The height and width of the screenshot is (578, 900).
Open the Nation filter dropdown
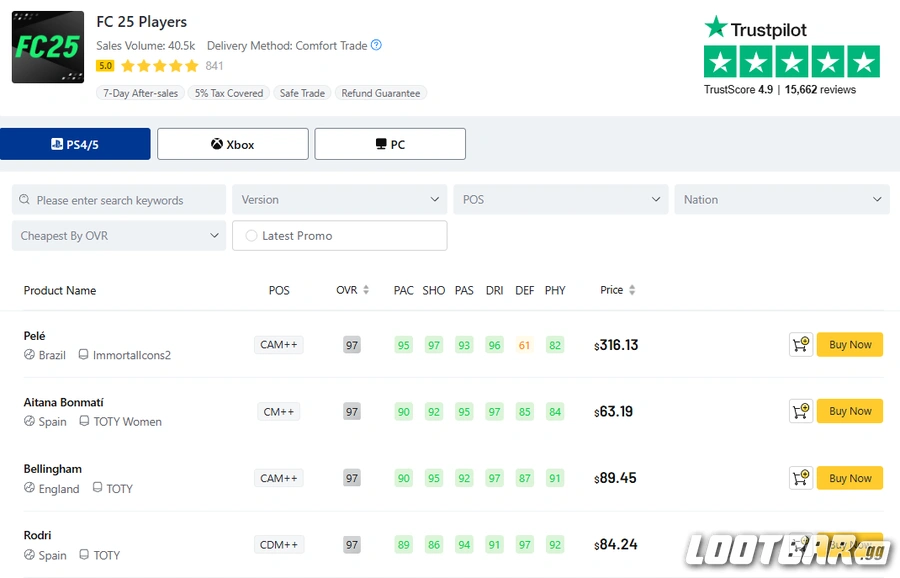click(782, 200)
